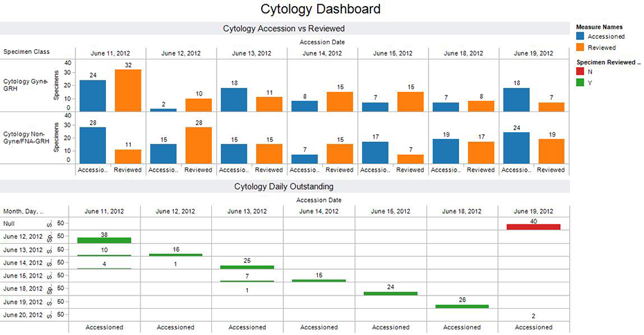Viewport: 644px width, 335px height.
Task: Select the Cytology Gyne-GRH row header
Action: pos(26,85)
